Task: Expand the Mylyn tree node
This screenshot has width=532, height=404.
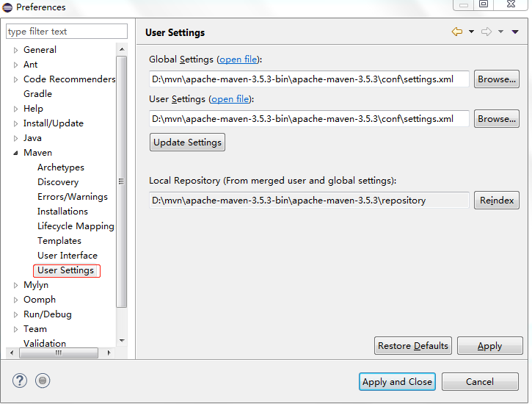Action: [15, 285]
